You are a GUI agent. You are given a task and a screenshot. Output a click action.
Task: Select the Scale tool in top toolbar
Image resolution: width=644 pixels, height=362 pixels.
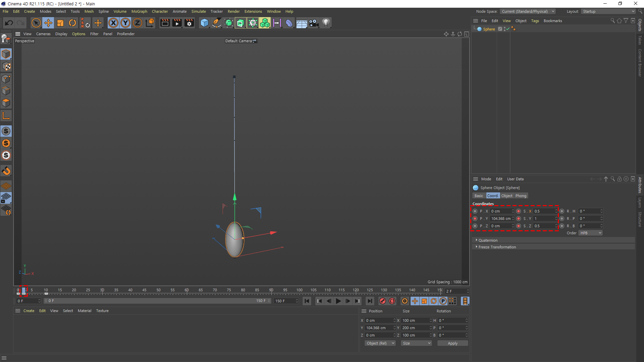click(x=60, y=23)
